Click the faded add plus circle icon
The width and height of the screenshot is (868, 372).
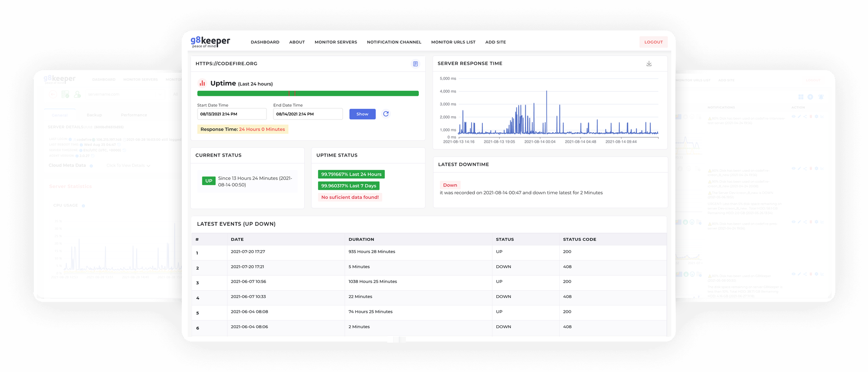pos(810,97)
